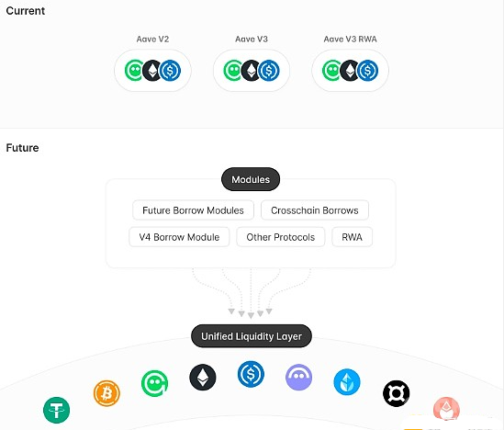Click the Tether USDT coin icon
Screen dimensions: 504x430
(56, 410)
